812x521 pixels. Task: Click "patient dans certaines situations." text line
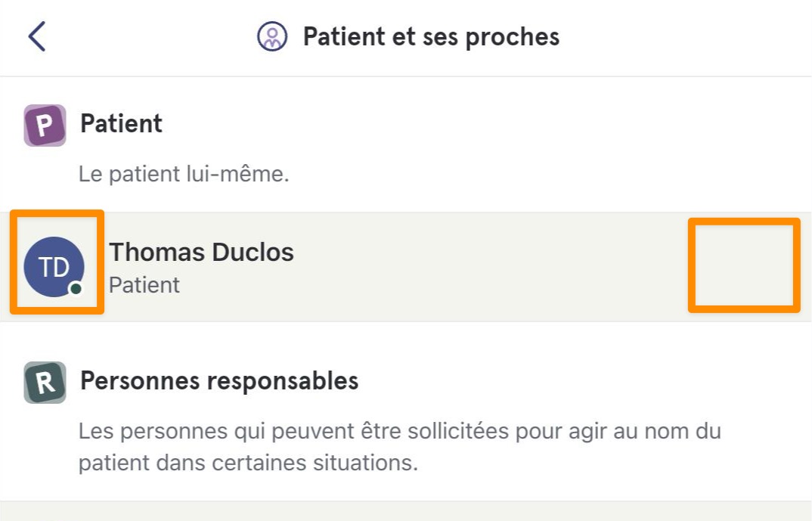(x=248, y=463)
